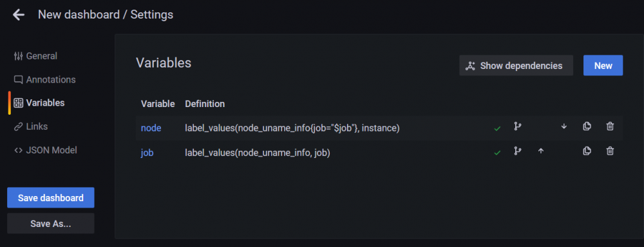This screenshot has width=644, height=247.
Task: Open the job variable link
Action: click(147, 153)
